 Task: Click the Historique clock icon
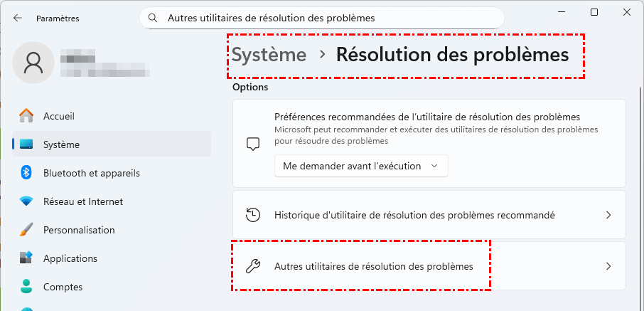pyautogui.click(x=252, y=215)
